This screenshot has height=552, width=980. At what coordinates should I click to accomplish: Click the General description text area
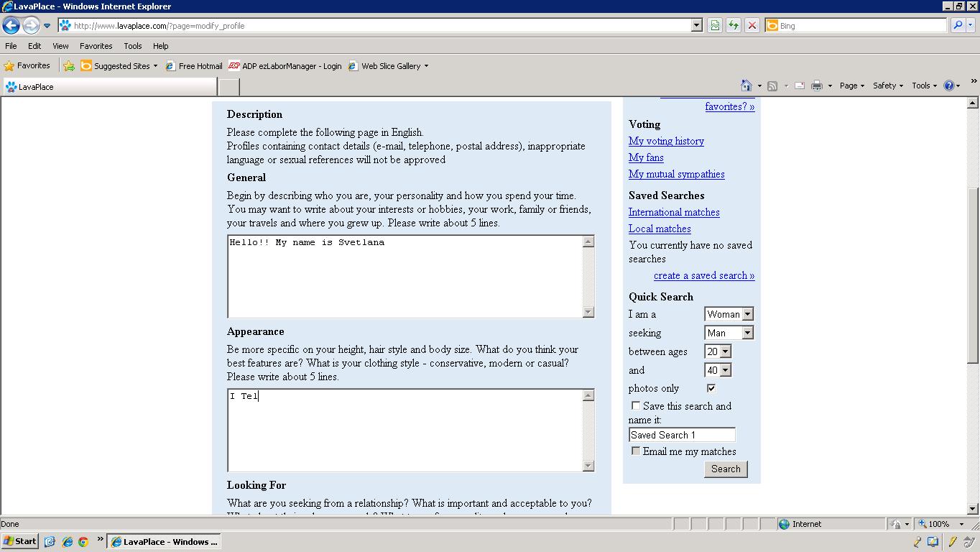point(405,277)
